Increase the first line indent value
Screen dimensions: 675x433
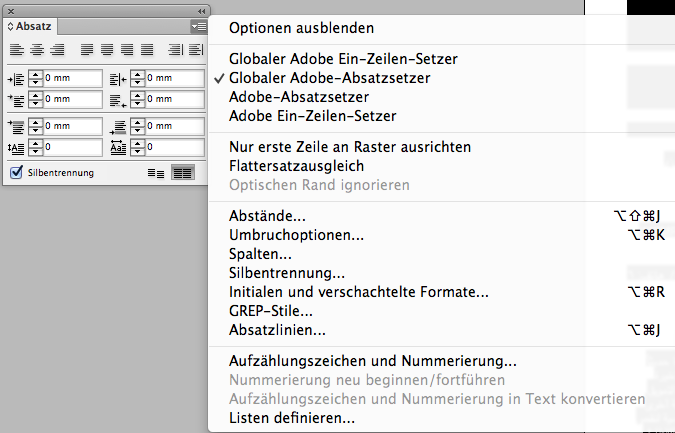[35, 96]
